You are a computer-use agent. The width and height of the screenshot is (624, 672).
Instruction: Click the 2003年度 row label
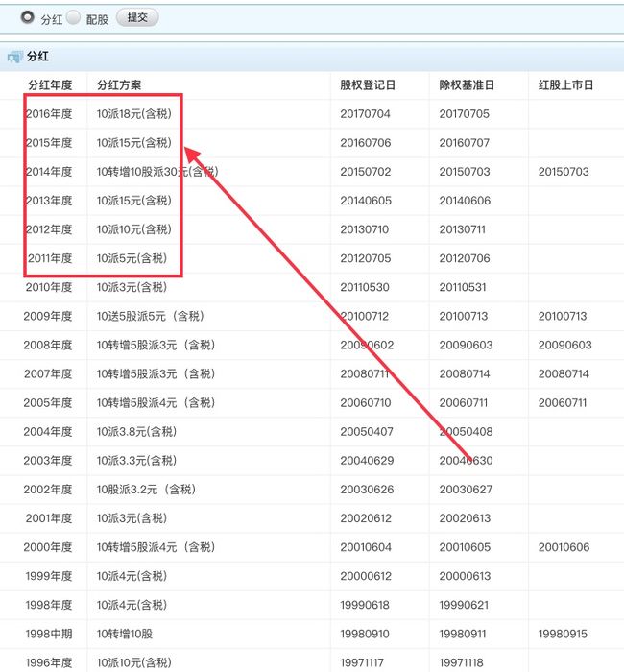point(48,461)
